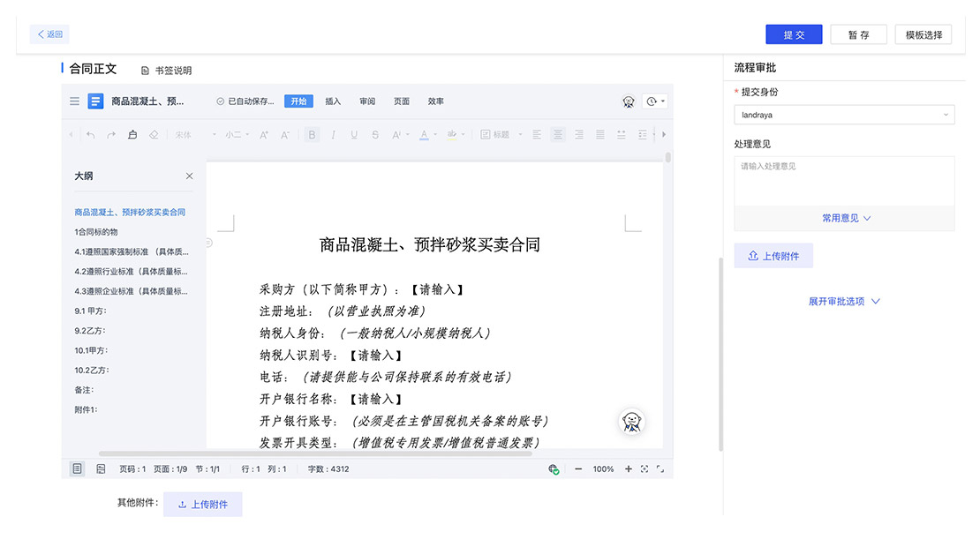Image resolution: width=980 pixels, height=547 pixels.
Task: Click the 暂存 button
Action: (858, 34)
